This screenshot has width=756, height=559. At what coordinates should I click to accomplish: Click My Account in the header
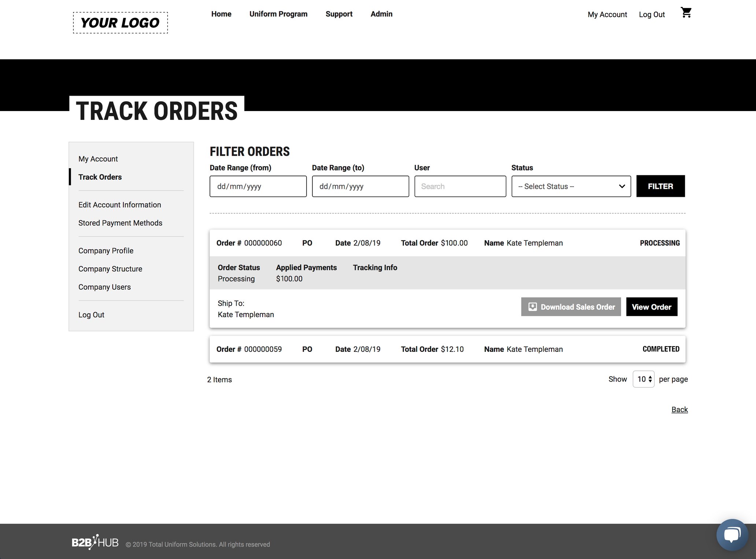coord(607,14)
